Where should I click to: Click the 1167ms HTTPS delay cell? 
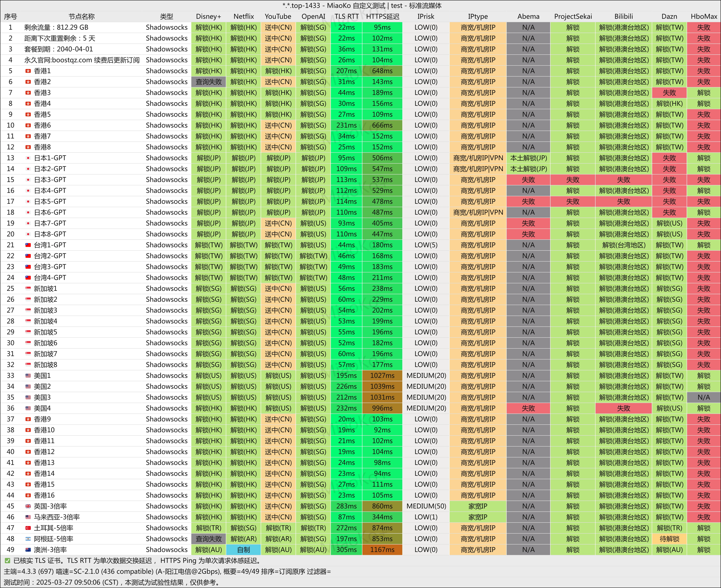(382, 550)
